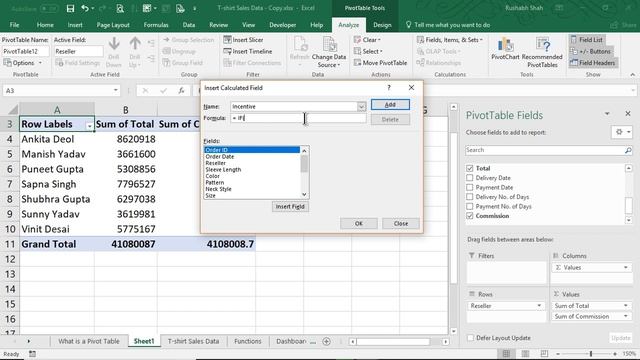
Task: Click the Drill Down arrow icon
Action: pyautogui.click(x=114, y=44)
